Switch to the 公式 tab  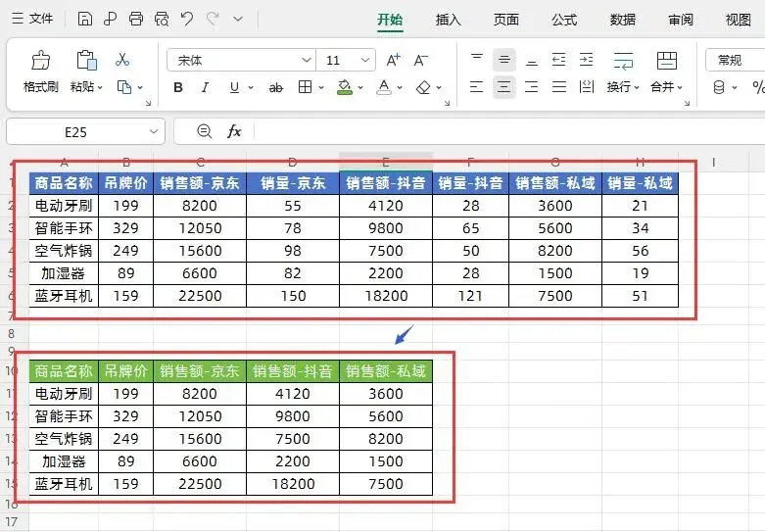pos(564,20)
